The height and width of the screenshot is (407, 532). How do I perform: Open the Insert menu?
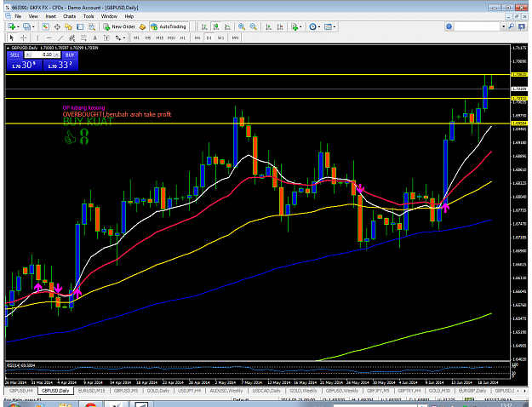pos(51,16)
